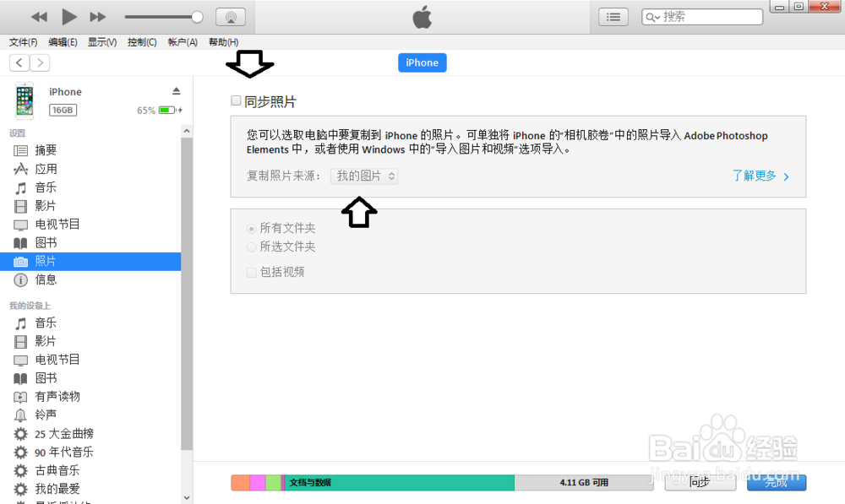Click the blue iPhone device button
Viewport: 845px width, 504px height.
422,62
